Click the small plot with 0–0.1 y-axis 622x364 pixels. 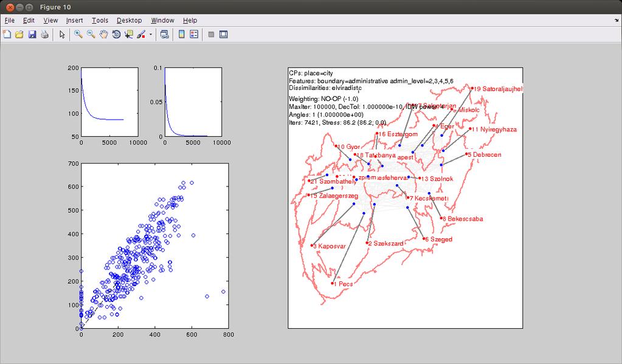pyautogui.click(x=193, y=102)
